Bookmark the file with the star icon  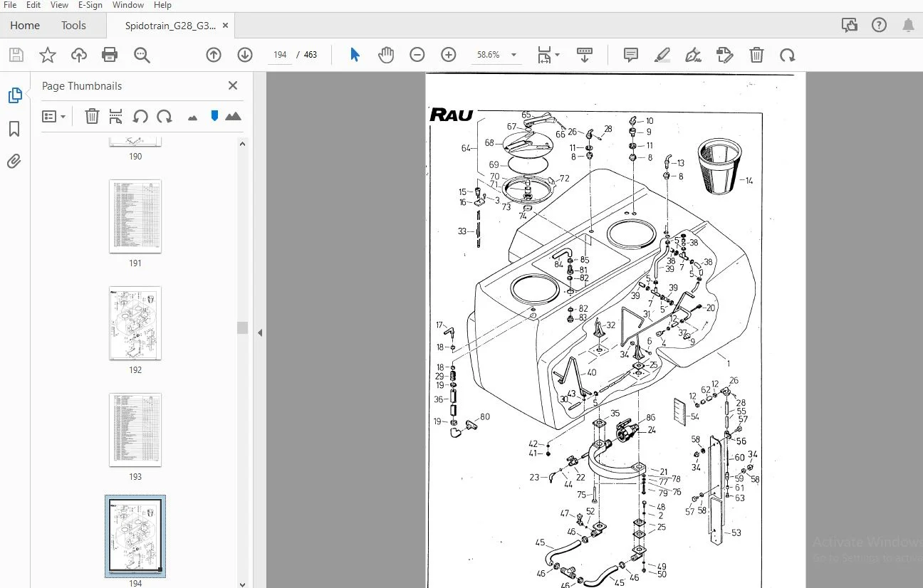click(x=47, y=55)
